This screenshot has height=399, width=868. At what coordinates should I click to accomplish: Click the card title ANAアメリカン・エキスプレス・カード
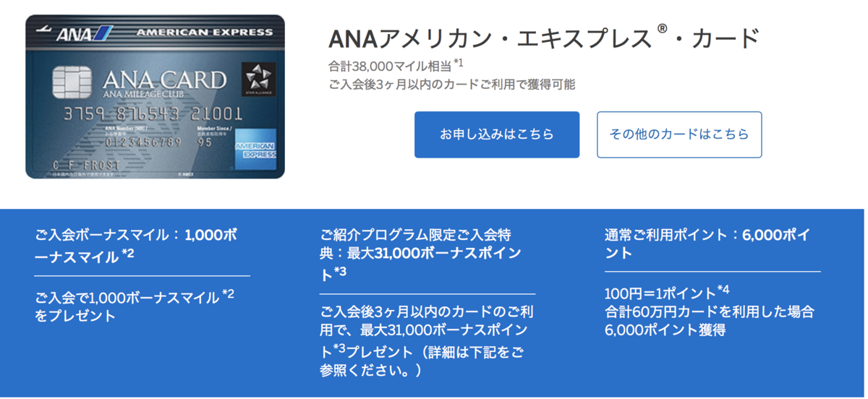(544, 38)
